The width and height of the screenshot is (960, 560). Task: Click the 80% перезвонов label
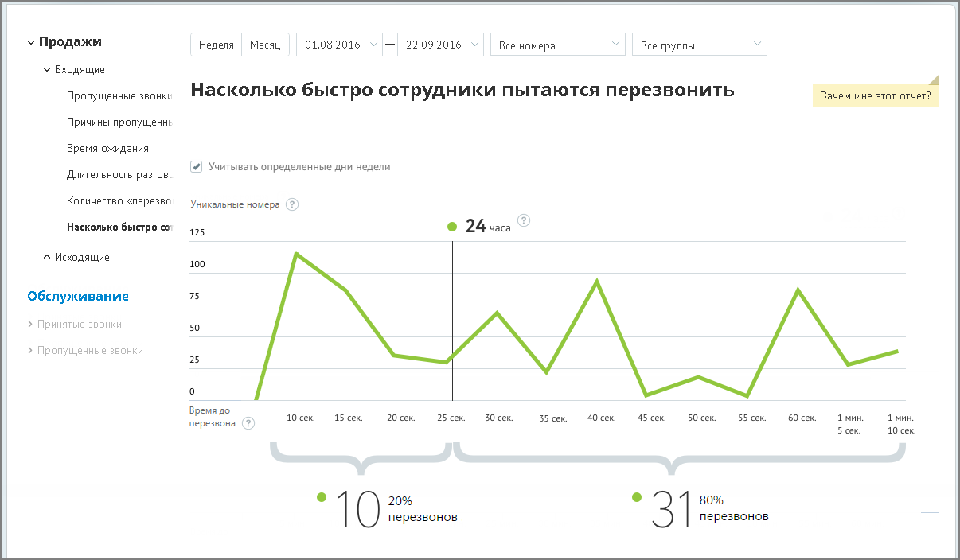click(734, 508)
